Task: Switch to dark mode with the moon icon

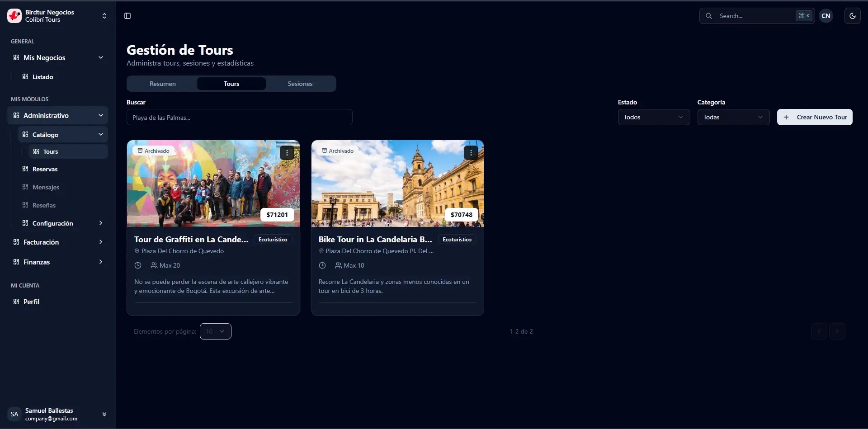Action: pyautogui.click(x=853, y=16)
